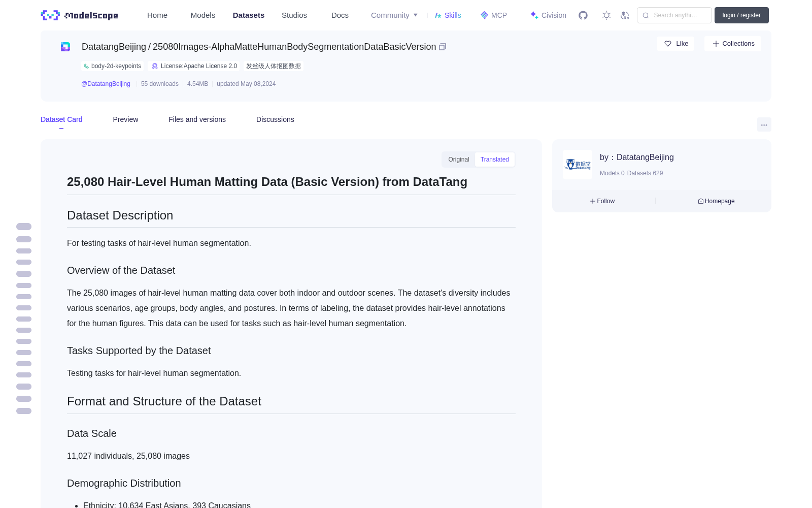Click the Apache license tag icon
The image size is (812, 508).
[x=155, y=66]
